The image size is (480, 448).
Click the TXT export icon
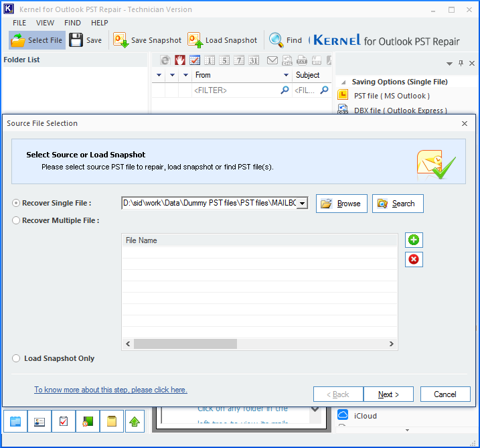tap(301, 60)
